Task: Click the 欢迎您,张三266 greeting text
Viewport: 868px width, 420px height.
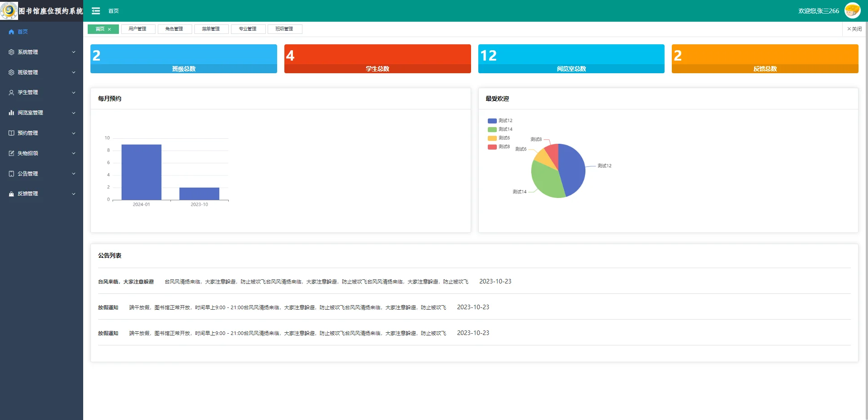Action: [818, 11]
